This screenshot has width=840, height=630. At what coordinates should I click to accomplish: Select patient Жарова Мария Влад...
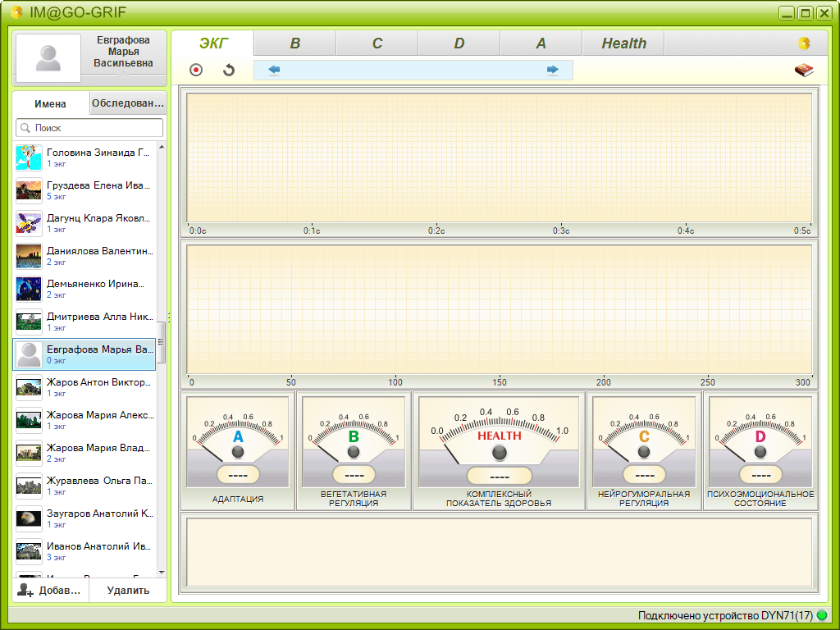pos(84,453)
